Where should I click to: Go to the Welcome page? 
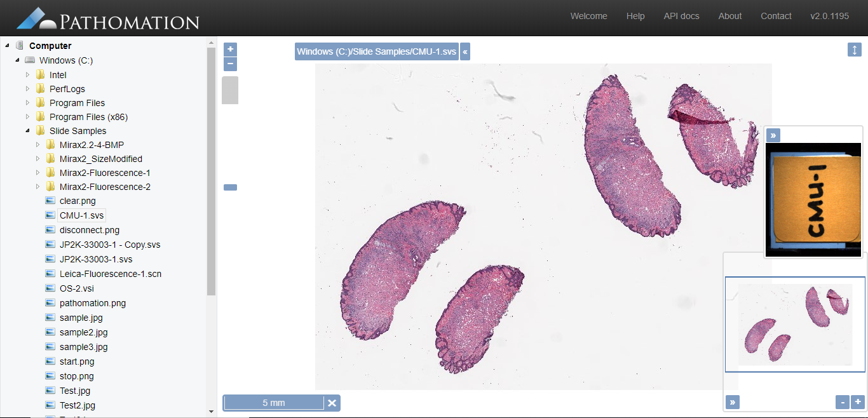point(588,17)
